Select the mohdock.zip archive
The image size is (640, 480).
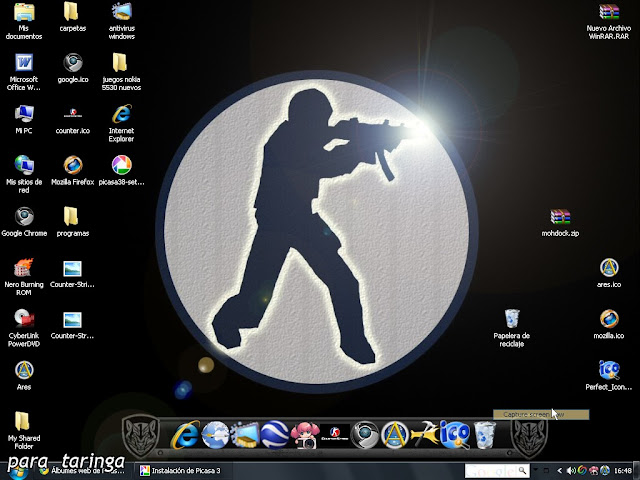tap(560, 222)
